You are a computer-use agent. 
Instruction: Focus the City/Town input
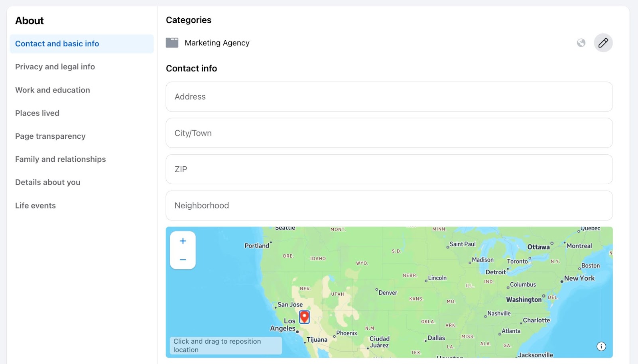[389, 133]
